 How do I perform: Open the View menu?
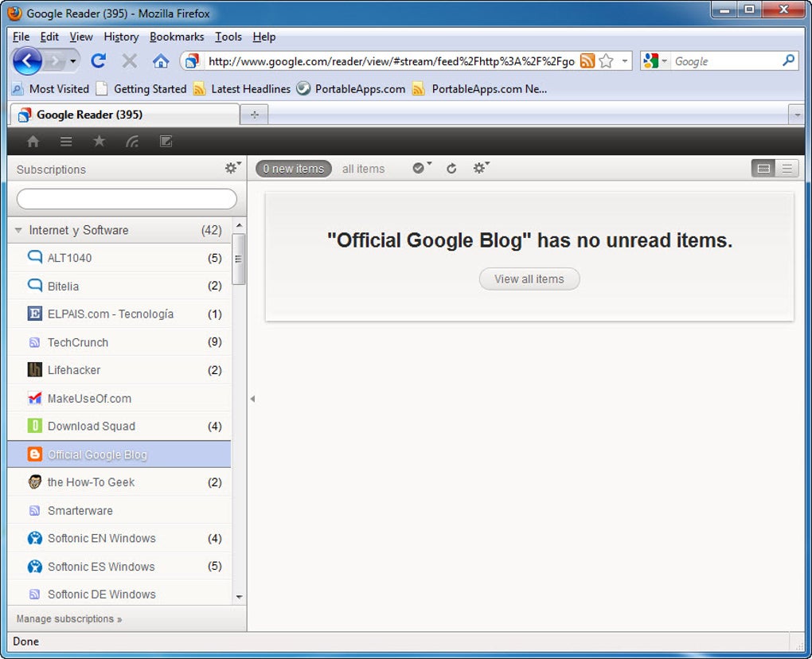81,37
